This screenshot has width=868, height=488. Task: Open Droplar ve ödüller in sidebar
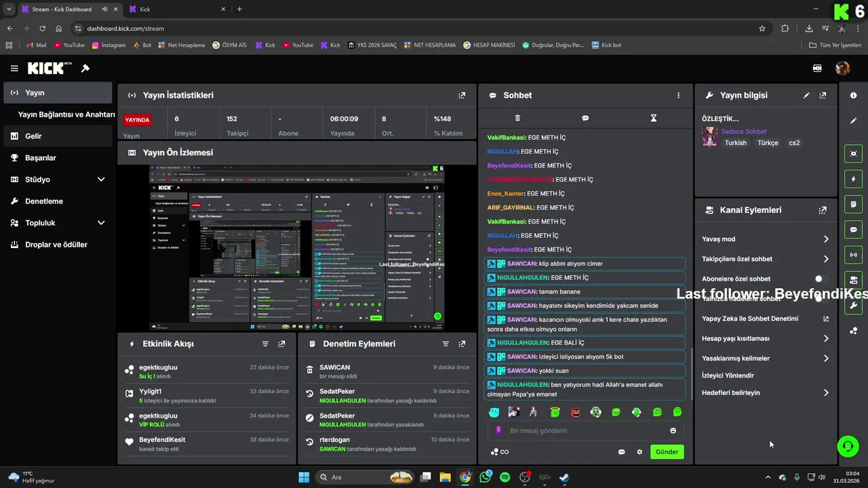pos(58,245)
